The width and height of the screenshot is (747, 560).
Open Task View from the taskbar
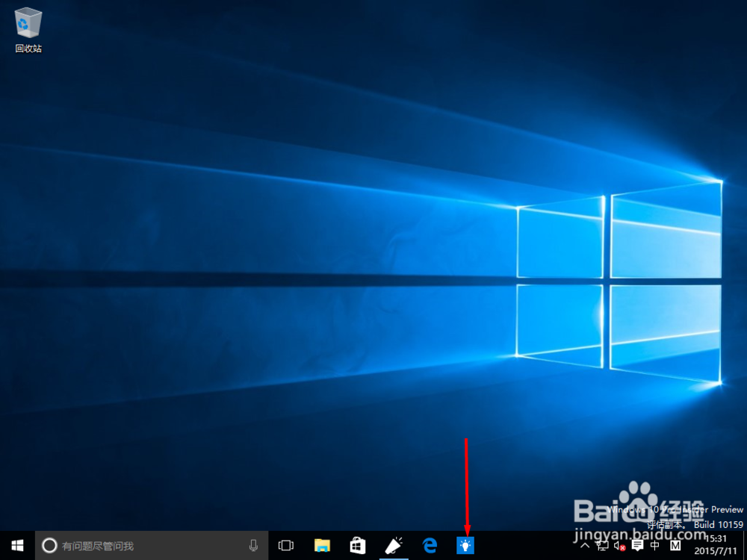[286, 545]
